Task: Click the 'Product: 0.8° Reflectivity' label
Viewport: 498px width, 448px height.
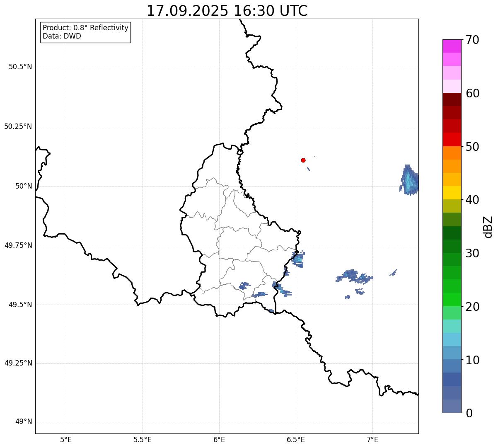Action: click(x=86, y=28)
